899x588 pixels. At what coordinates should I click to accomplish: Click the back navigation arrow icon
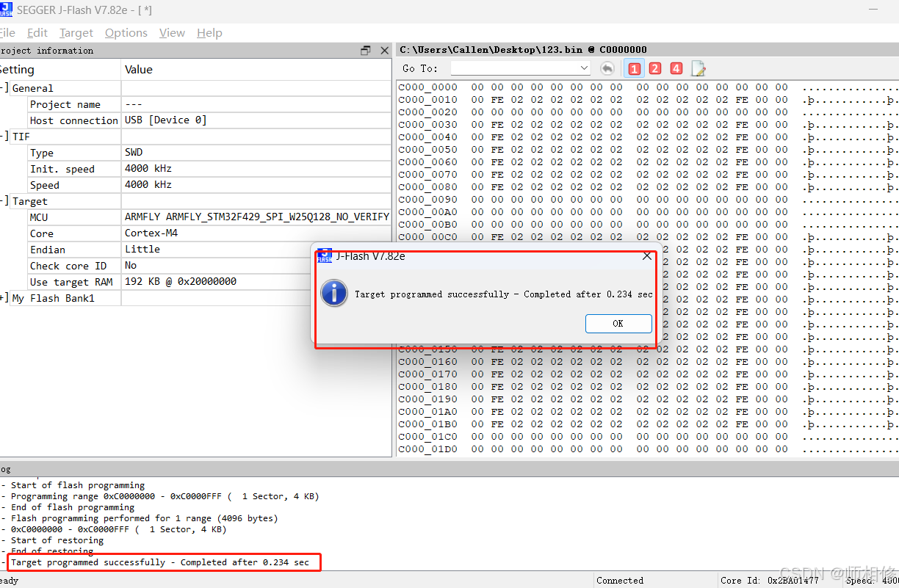point(607,68)
